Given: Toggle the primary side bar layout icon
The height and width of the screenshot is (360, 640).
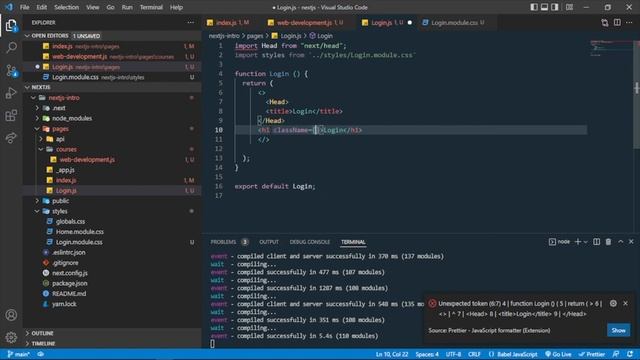Looking at the screenshot, I should pyautogui.click(x=534, y=7).
